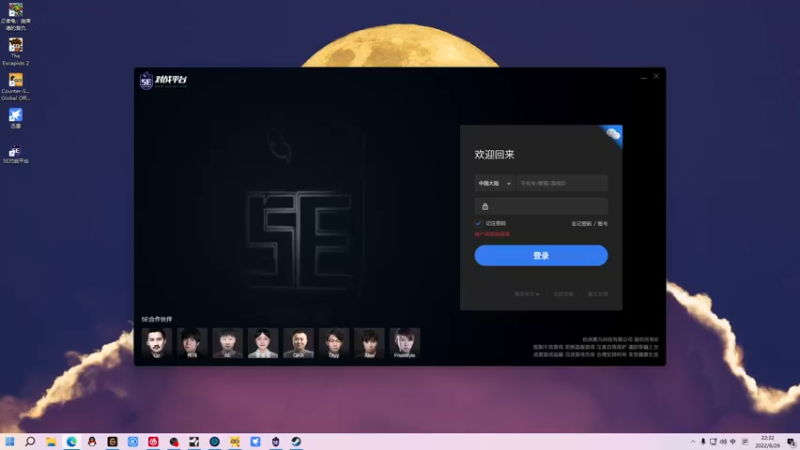
Task: Open taskbar Search
Action: tap(30, 441)
